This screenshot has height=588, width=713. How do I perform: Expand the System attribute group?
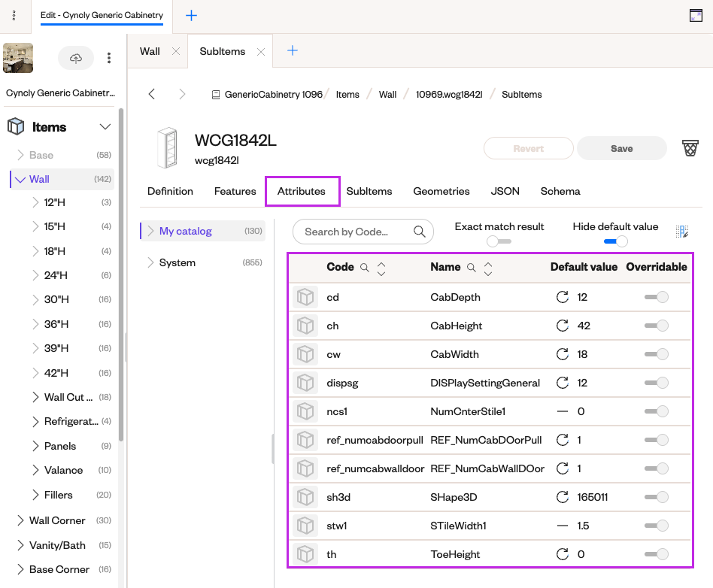coord(150,262)
